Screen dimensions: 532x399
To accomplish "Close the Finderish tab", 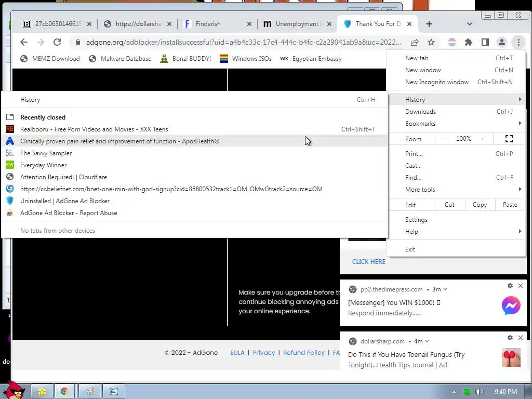I will 249,24.
